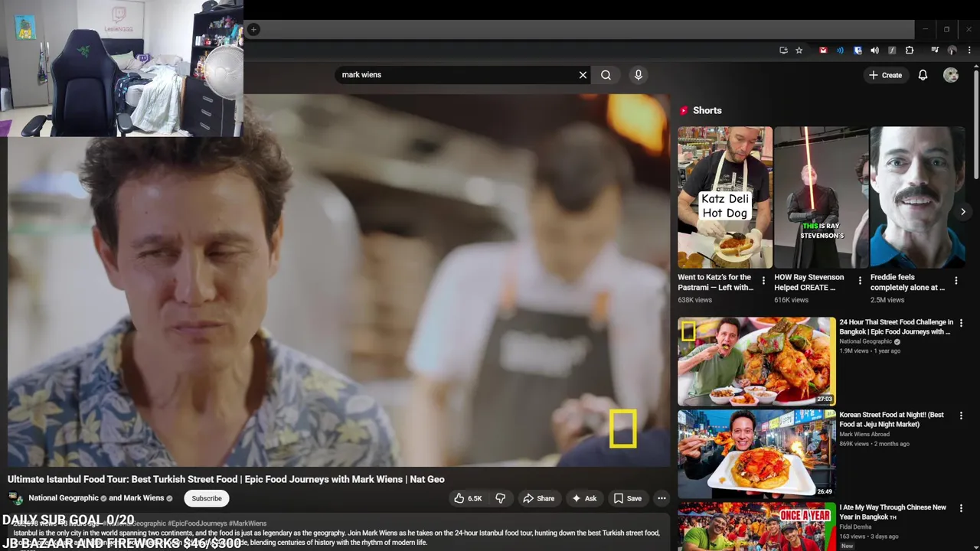Share the Istanbul Food Tour video
The width and height of the screenshot is (980, 551).
(x=538, y=498)
